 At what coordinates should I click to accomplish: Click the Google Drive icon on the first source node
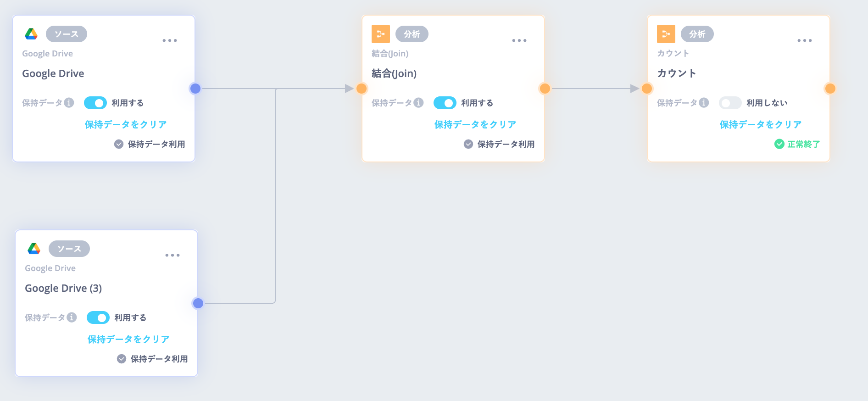click(x=31, y=34)
